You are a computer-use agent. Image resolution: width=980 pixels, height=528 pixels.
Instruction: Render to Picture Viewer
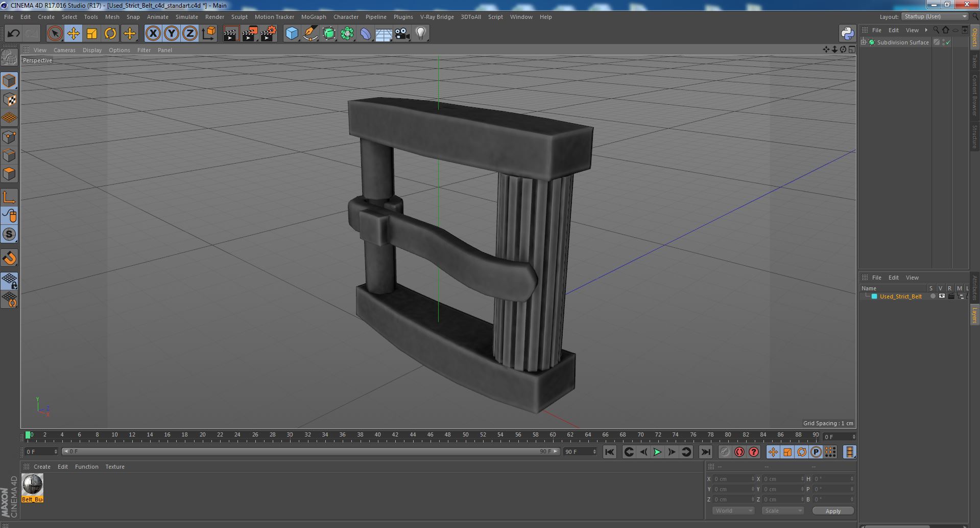250,34
